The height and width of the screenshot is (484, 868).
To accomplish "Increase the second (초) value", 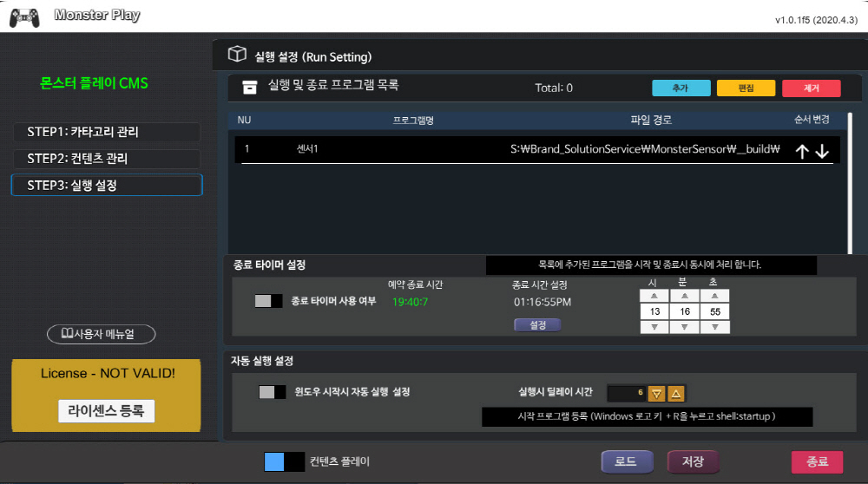I will click(x=714, y=296).
